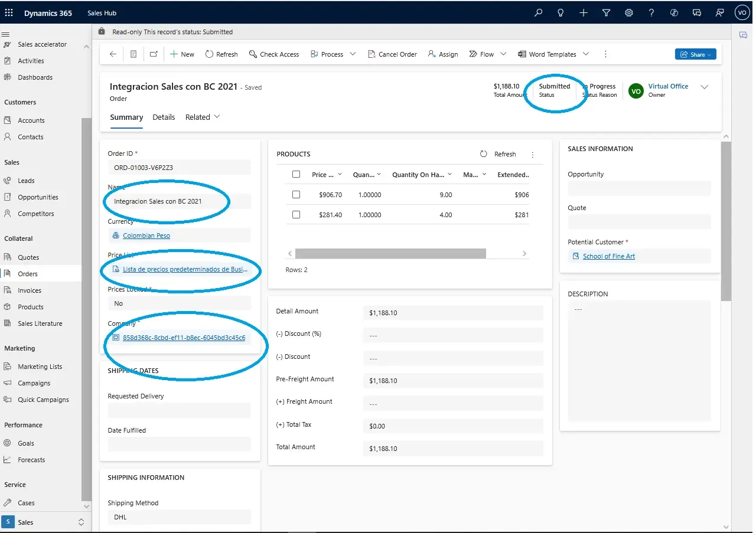Click the advanced find filter icon
Viewport: 756px width, 533px height.
[606, 12]
